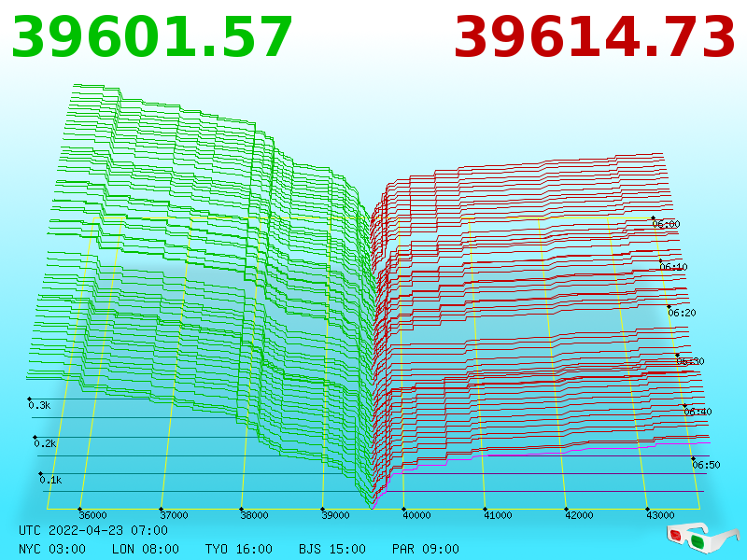Click the 40000 price axis label

[x=416, y=515]
